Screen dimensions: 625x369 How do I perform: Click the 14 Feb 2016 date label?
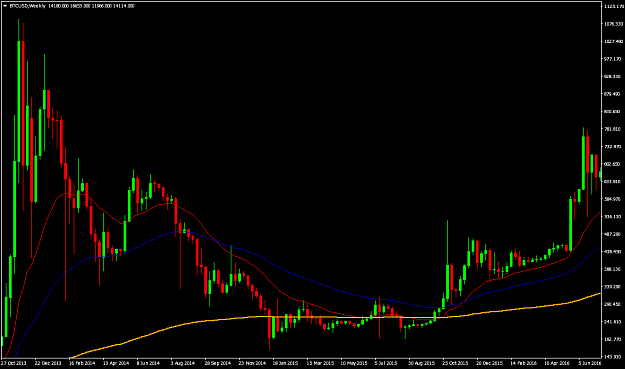point(523,363)
